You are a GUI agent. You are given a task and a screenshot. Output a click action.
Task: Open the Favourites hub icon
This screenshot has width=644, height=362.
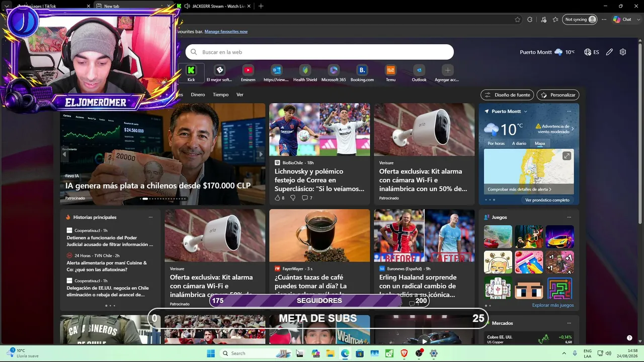(555, 20)
